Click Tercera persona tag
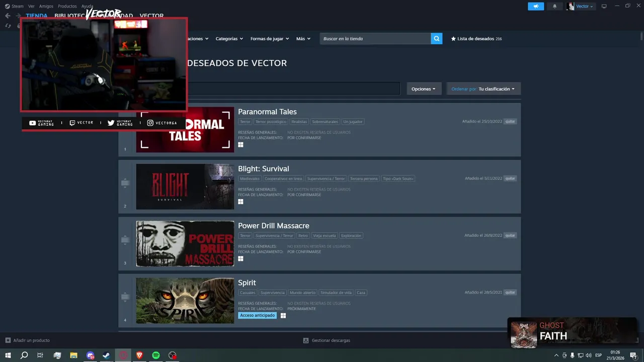 pos(364,178)
